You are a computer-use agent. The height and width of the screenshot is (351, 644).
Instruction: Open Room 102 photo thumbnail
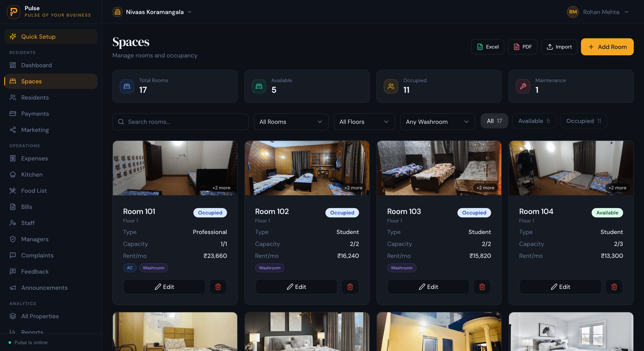(x=307, y=168)
